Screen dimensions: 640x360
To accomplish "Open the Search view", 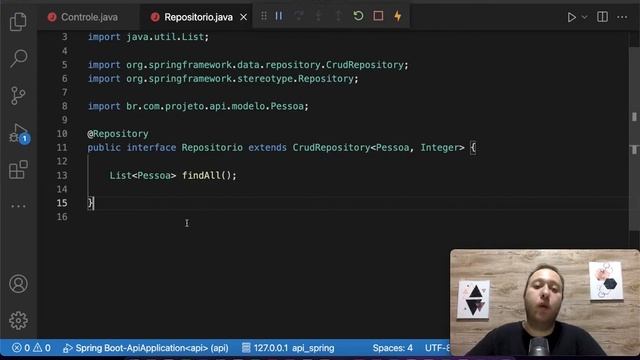I will [18, 58].
